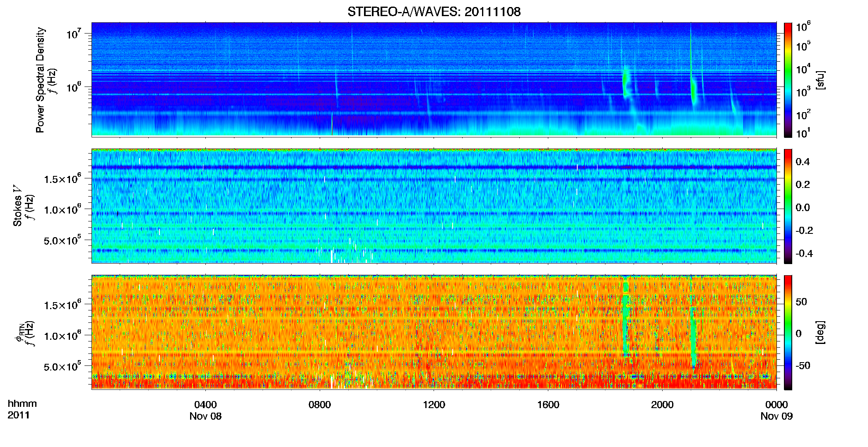Click the 1600 time tick label

[x=548, y=405]
